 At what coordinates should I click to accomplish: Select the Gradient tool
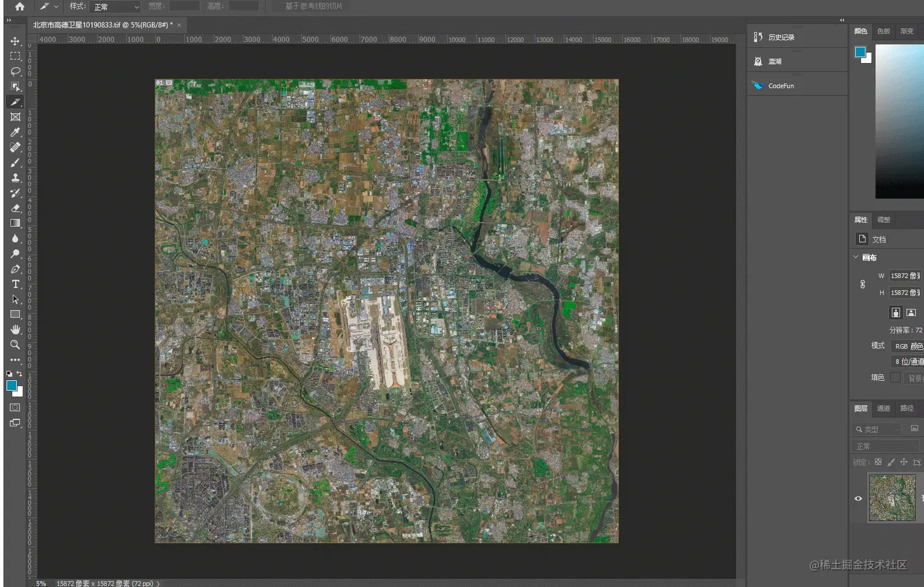(15, 223)
